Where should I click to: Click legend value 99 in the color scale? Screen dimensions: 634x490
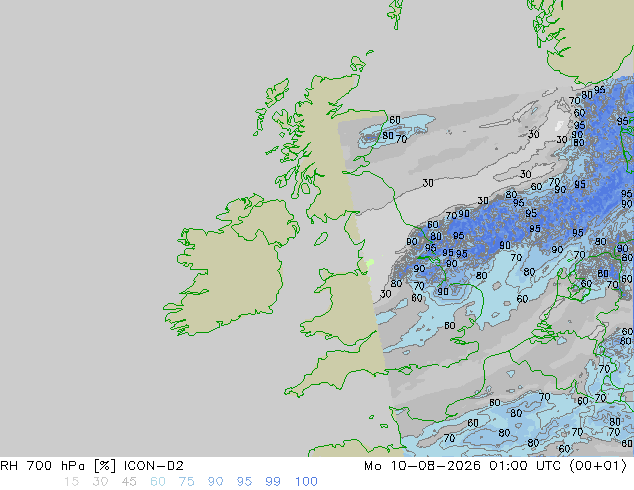(273, 482)
